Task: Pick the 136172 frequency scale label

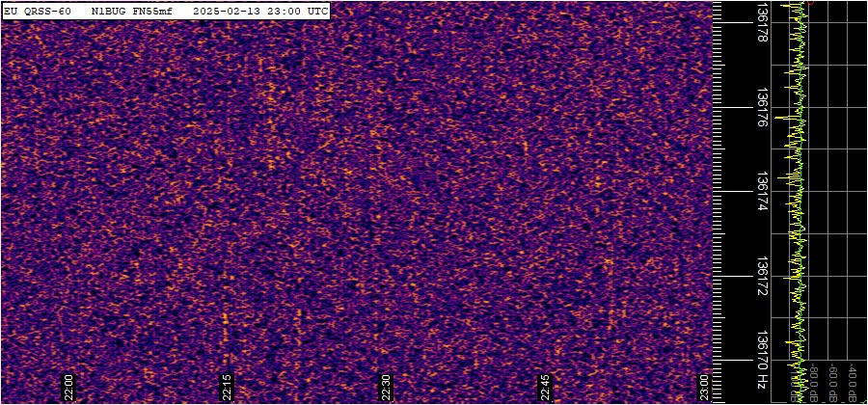Action: [762, 276]
